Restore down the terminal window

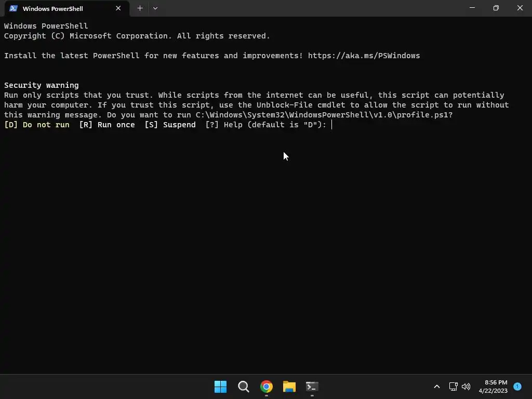tap(496, 8)
